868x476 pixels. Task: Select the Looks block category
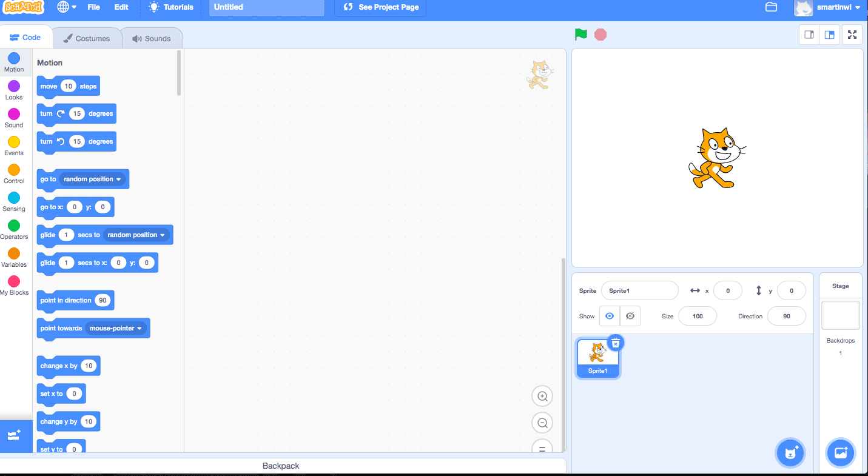tap(14, 90)
